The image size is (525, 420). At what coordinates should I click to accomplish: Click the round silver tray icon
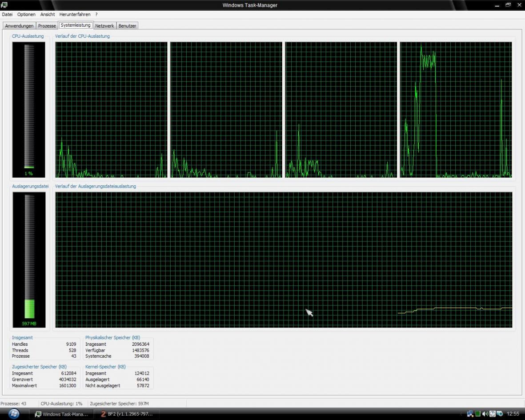coord(493,414)
